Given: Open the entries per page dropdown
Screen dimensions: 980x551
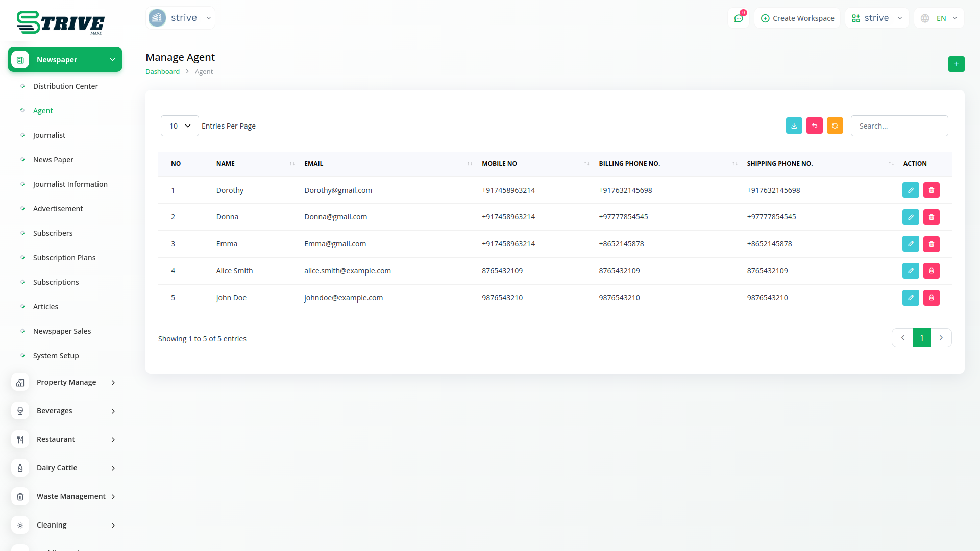Looking at the screenshot, I should (180, 126).
